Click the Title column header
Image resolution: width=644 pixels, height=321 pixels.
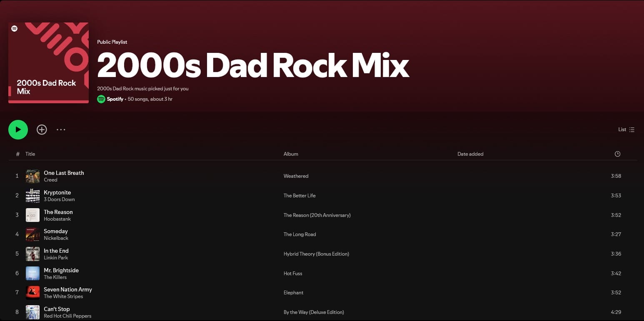click(x=30, y=154)
